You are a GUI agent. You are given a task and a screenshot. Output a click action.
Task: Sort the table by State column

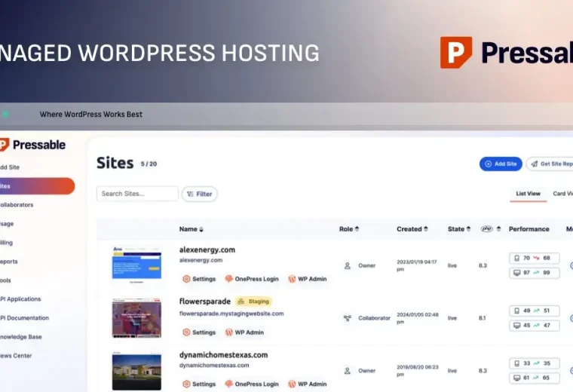tap(459, 229)
